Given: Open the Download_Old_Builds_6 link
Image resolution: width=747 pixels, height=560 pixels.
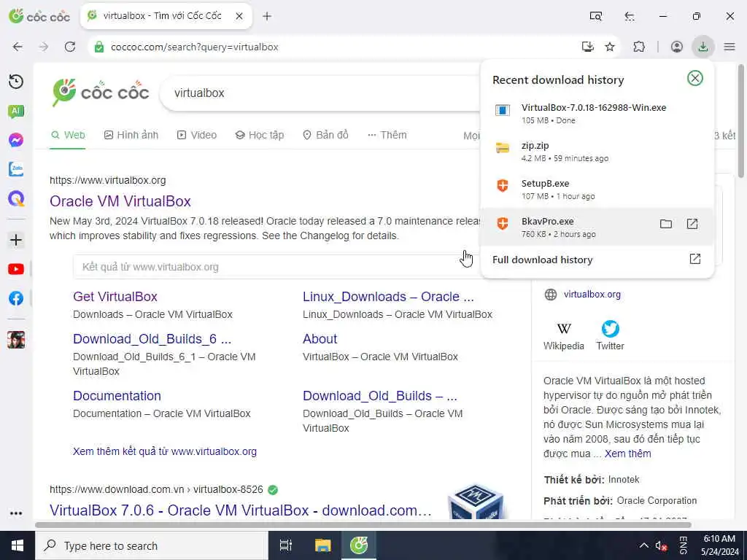Looking at the screenshot, I should [152, 339].
